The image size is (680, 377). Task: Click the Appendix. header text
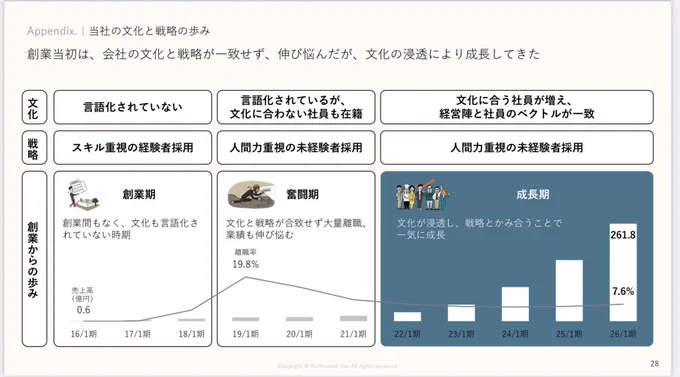click(52, 31)
